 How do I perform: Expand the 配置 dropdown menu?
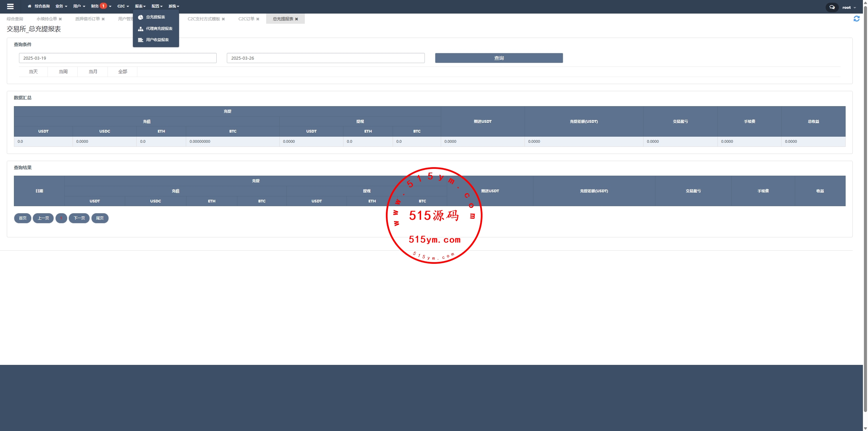click(157, 6)
